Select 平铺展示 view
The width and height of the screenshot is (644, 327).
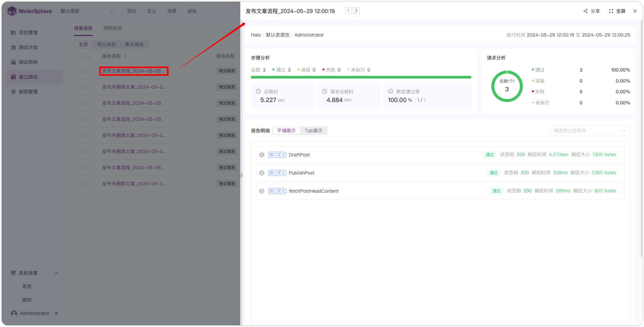pos(286,131)
